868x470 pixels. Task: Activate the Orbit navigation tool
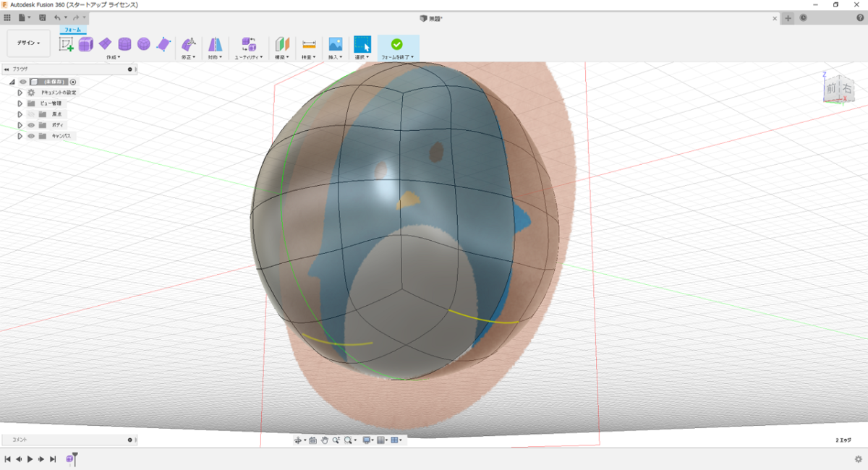pos(298,440)
